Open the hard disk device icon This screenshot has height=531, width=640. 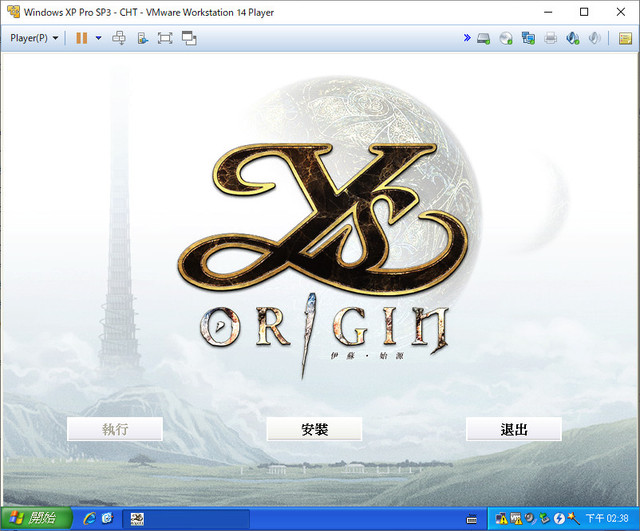pos(484,38)
